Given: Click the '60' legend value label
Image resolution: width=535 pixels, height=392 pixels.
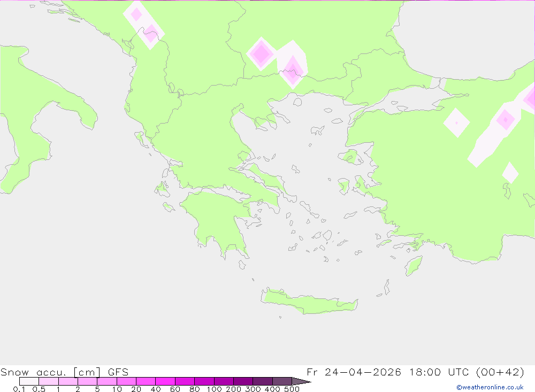Looking at the screenshot, I should pos(175,389).
